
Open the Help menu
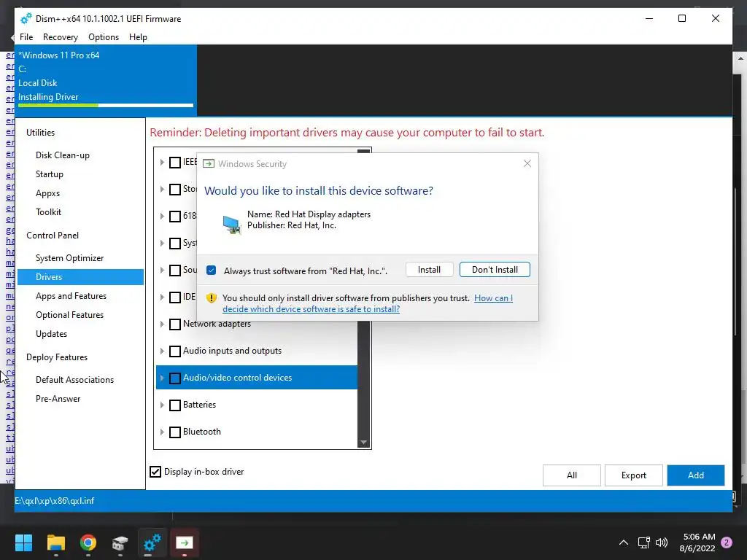point(138,37)
